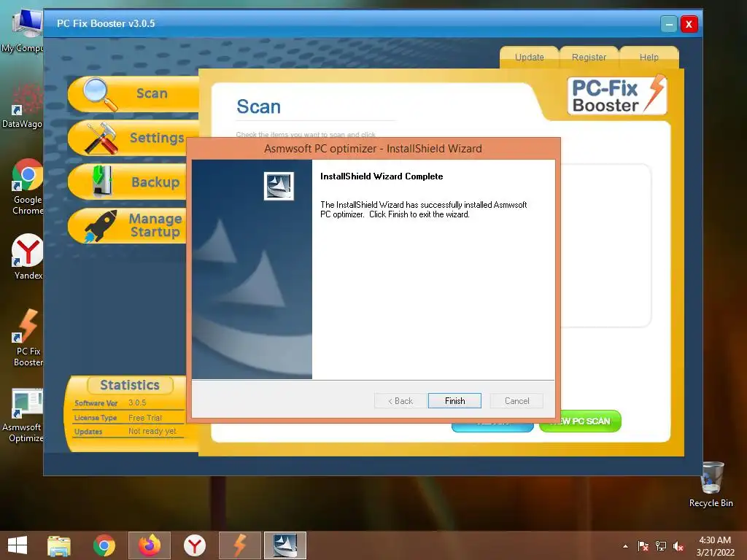This screenshot has width=747, height=560.
Task: Open File Explorer from the taskbar
Action: coord(59,545)
